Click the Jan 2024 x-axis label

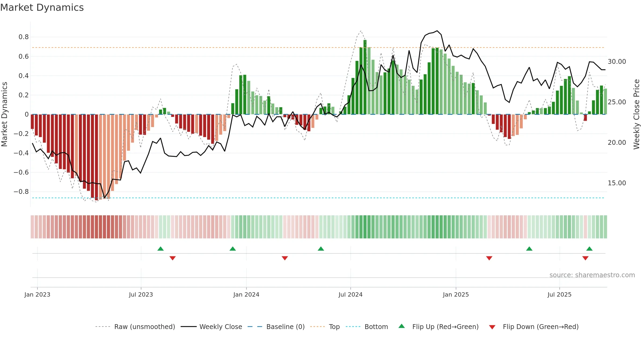pyautogui.click(x=246, y=294)
